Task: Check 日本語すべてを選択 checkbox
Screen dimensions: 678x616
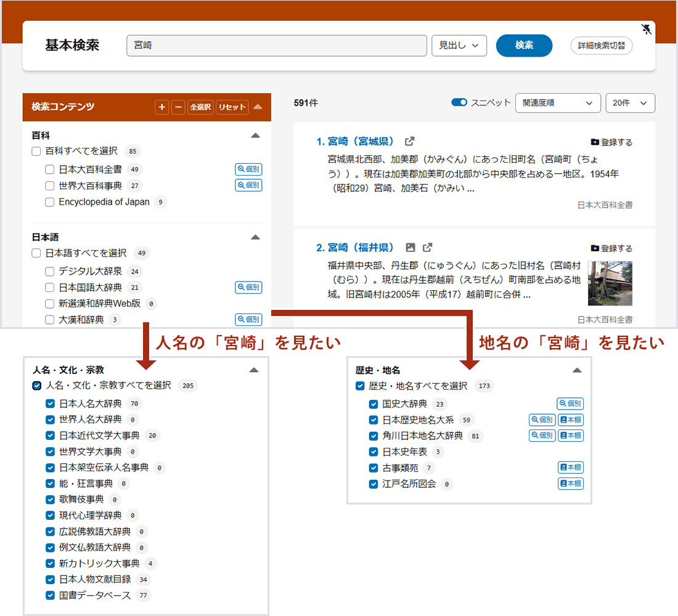Action: 36,253
